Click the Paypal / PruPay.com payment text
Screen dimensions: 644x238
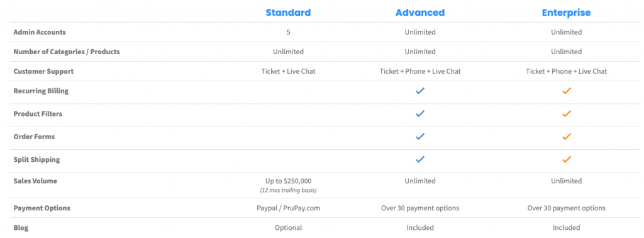pyautogui.click(x=288, y=208)
